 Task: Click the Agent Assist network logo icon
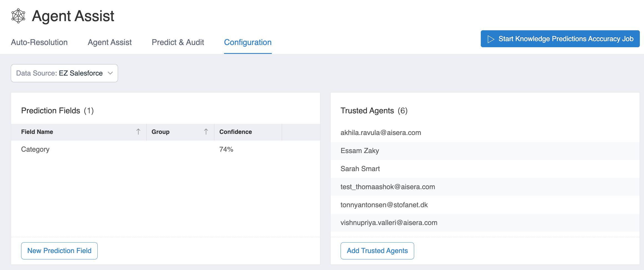tap(18, 16)
